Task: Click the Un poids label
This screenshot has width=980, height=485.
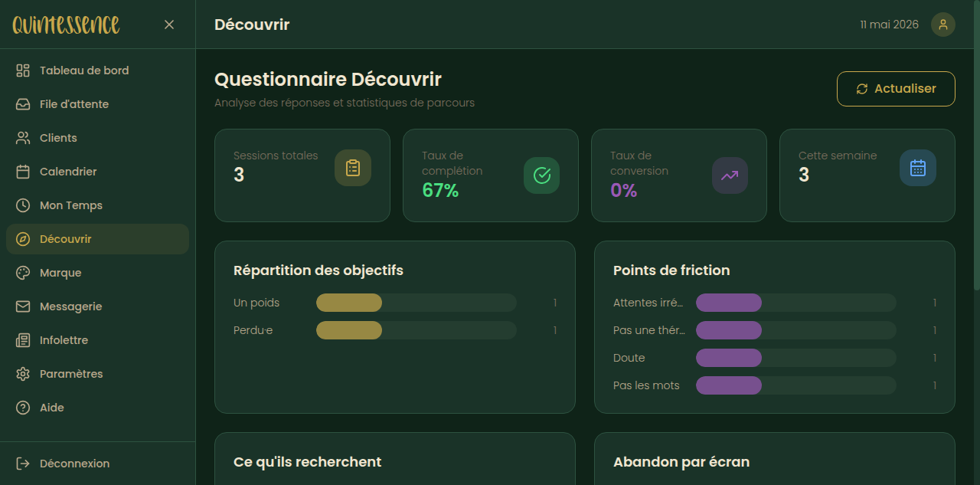Action: (256, 303)
